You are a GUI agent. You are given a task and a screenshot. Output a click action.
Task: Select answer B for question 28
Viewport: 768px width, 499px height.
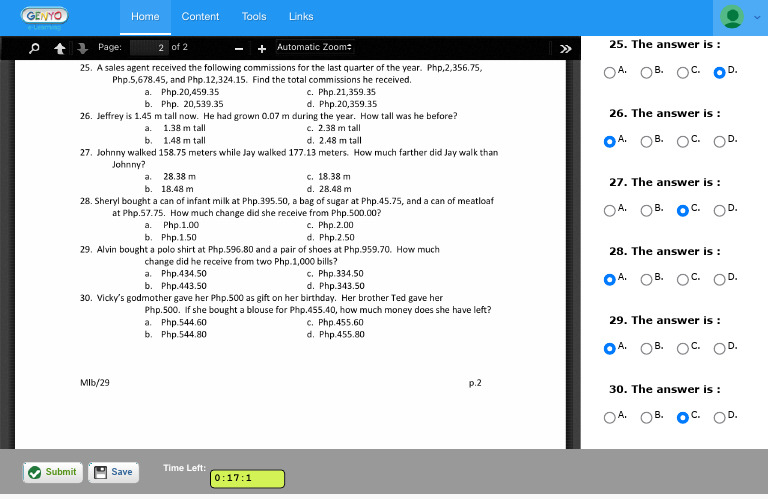[x=646, y=280]
